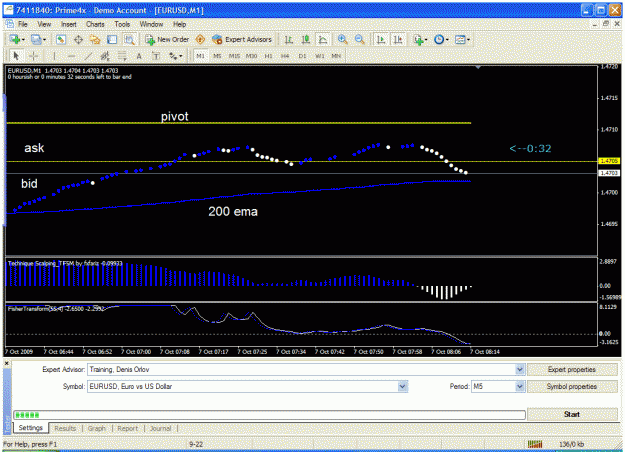The height and width of the screenshot is (452, 625).
Task: Open the View menu
Action: [44, 24]
